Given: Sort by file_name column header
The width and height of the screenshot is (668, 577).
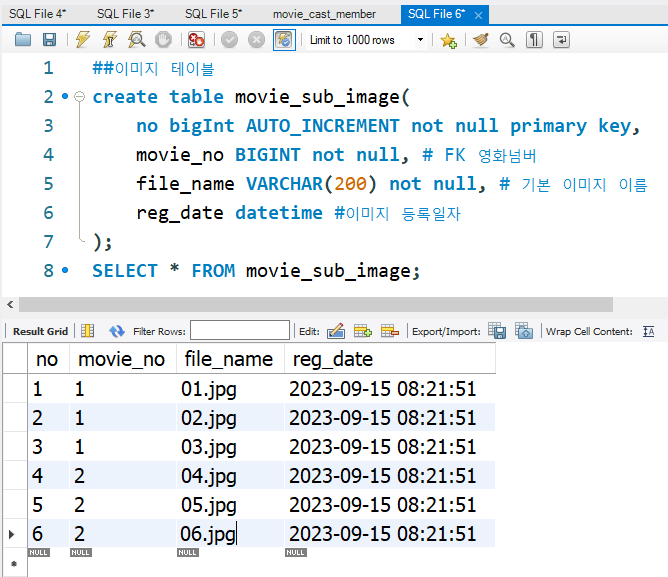Looking at the screenshot, I should (230, 359).
